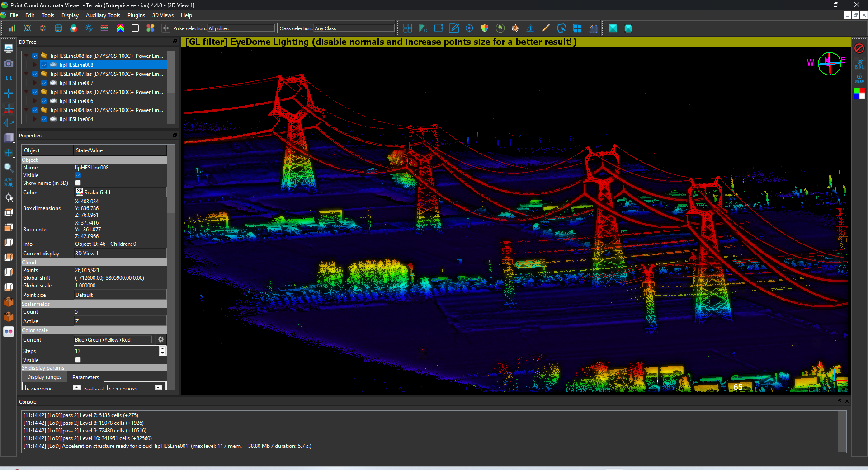Viewport: 868px width, 470px height.
Task: Open the color scale settings gear button
Action: [x=160, y=339]
